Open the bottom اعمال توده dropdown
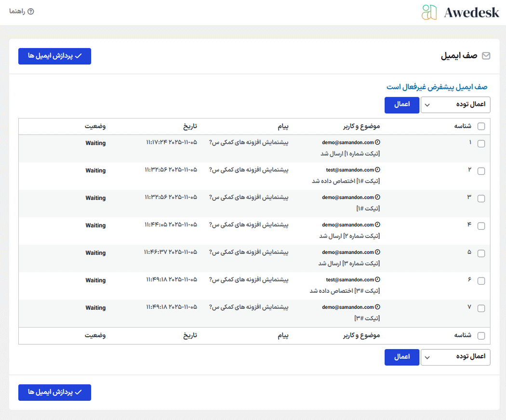 (455, 357)
